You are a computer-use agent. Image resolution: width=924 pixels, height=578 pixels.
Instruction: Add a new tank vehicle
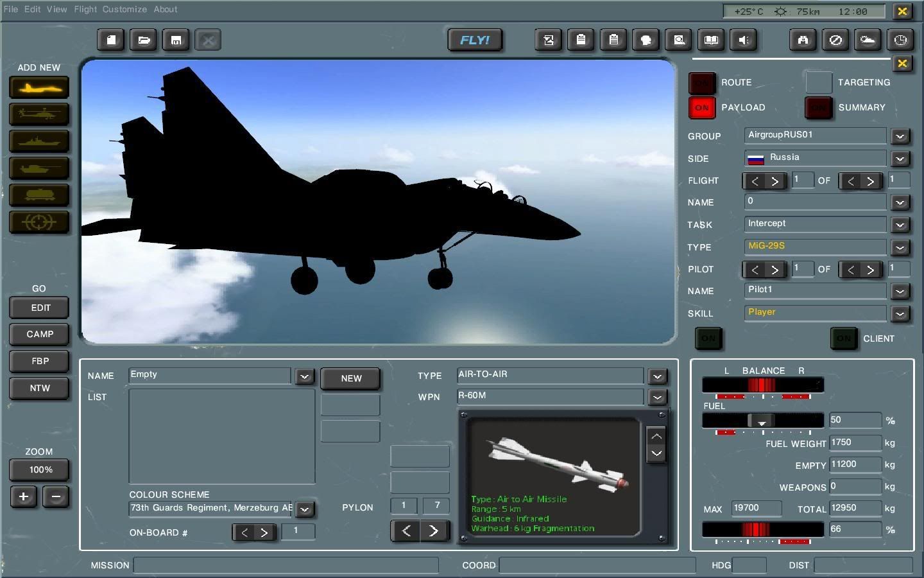click(39, 168)
